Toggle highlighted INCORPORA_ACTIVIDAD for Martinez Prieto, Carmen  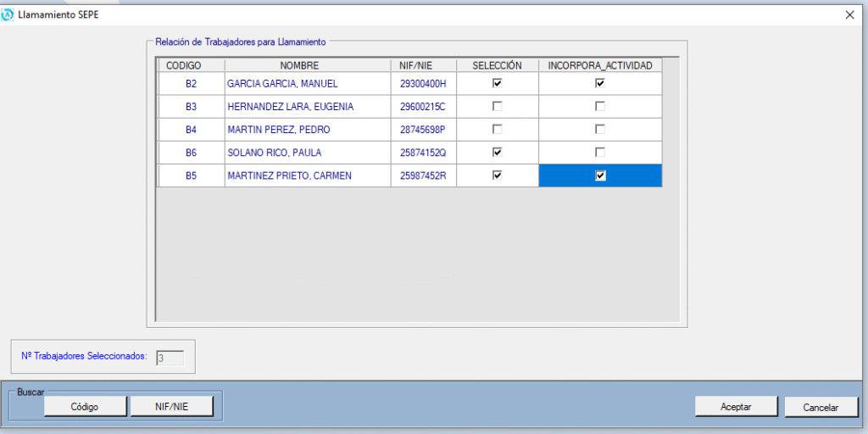(x=600, y=175)
